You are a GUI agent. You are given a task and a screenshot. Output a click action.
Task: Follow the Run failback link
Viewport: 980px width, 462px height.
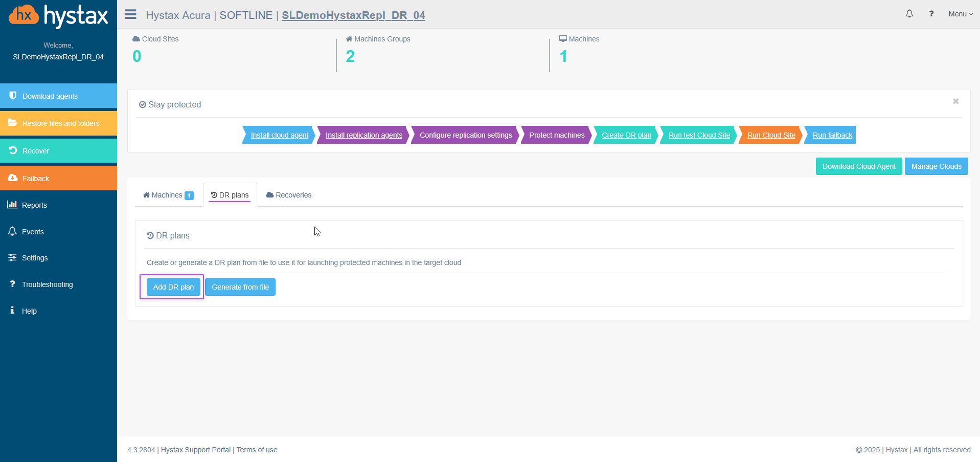[832, 135]
